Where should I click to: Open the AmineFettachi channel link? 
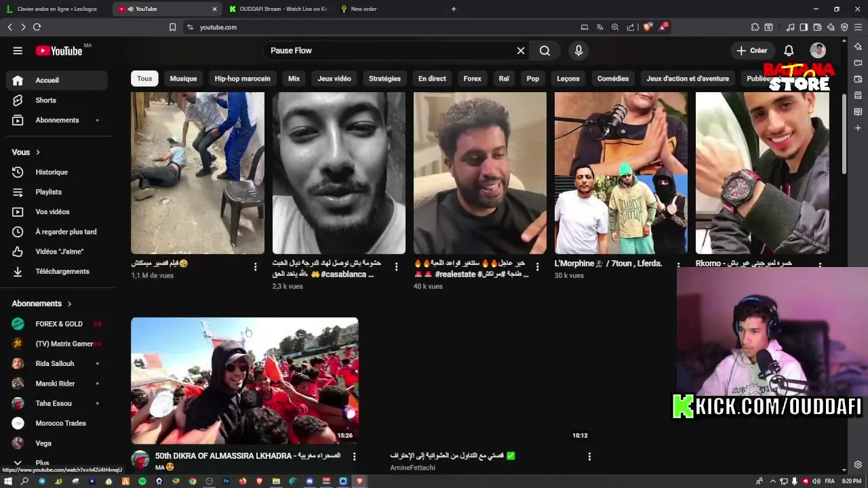(412, 468)
